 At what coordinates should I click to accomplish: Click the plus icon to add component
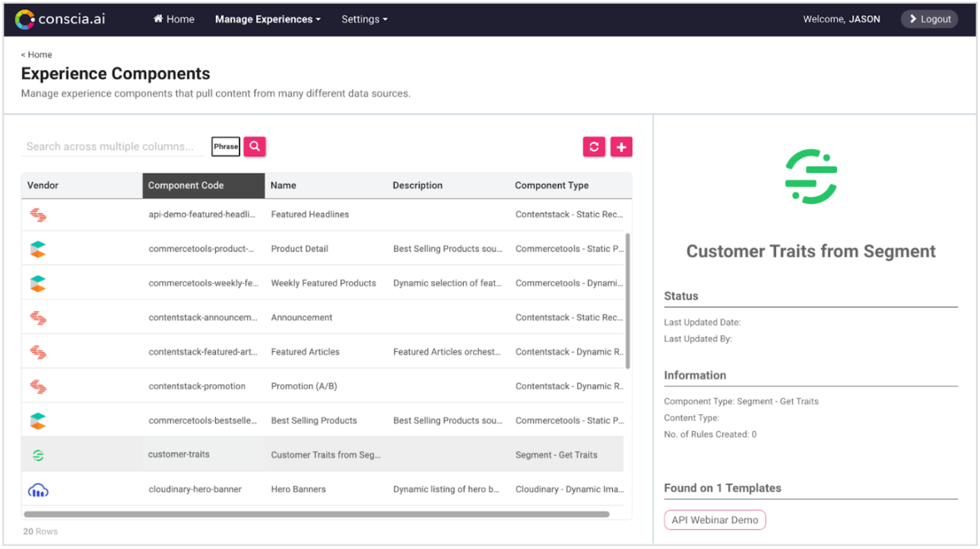click(x=621, y=147)
